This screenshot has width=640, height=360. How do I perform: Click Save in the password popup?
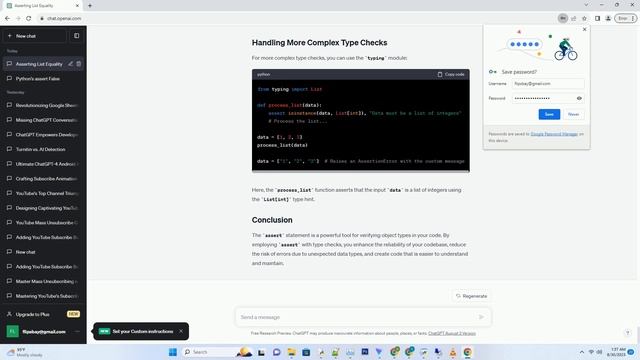coord(549,114)
